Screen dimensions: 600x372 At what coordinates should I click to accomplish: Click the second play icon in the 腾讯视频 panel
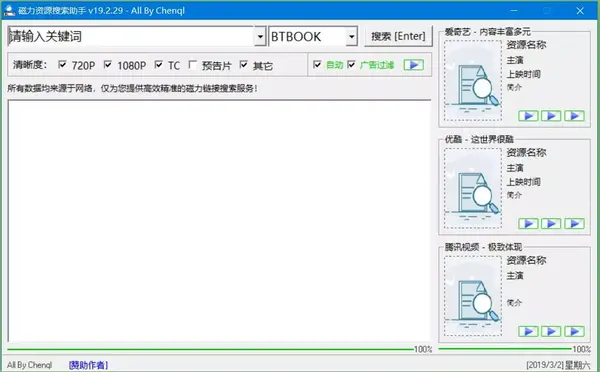pos(551,331)
